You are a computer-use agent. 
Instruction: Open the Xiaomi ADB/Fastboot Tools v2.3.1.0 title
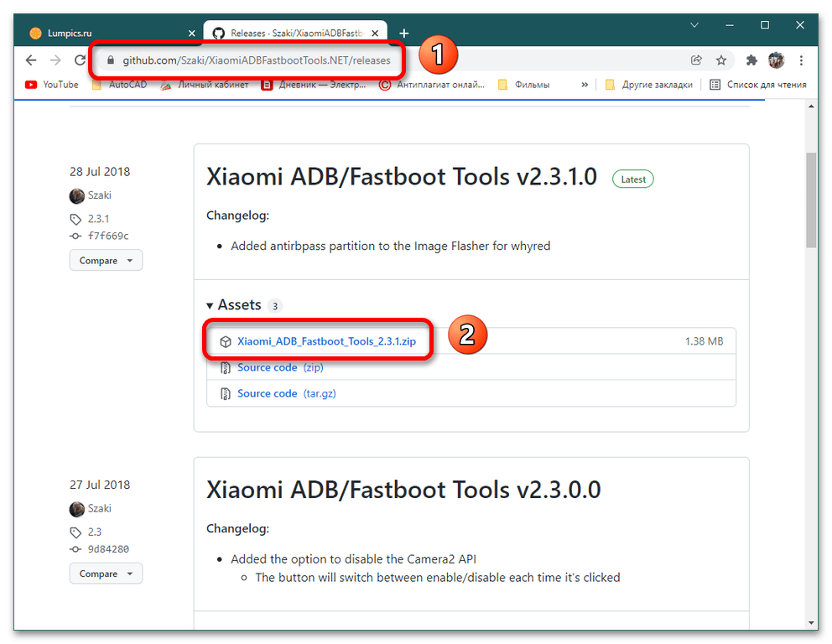point(402,177)
